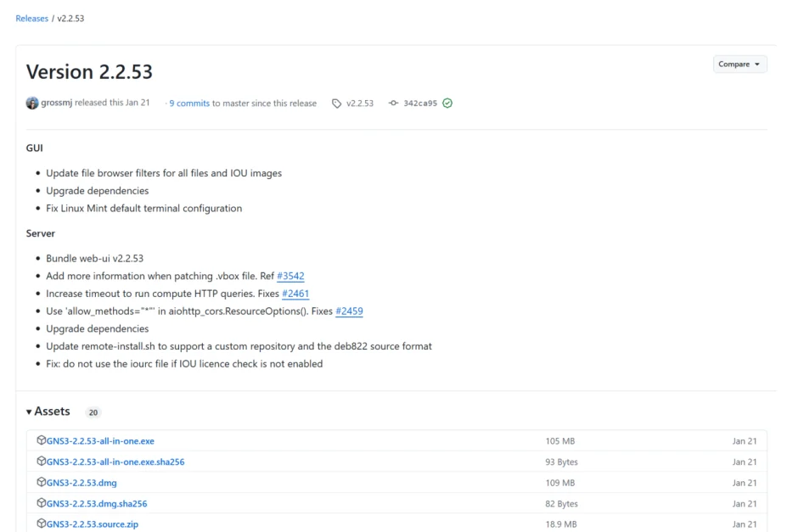Click the Version 2.2.53 heading
This screenshot has height=532, width=787.
tap(89, 72)
